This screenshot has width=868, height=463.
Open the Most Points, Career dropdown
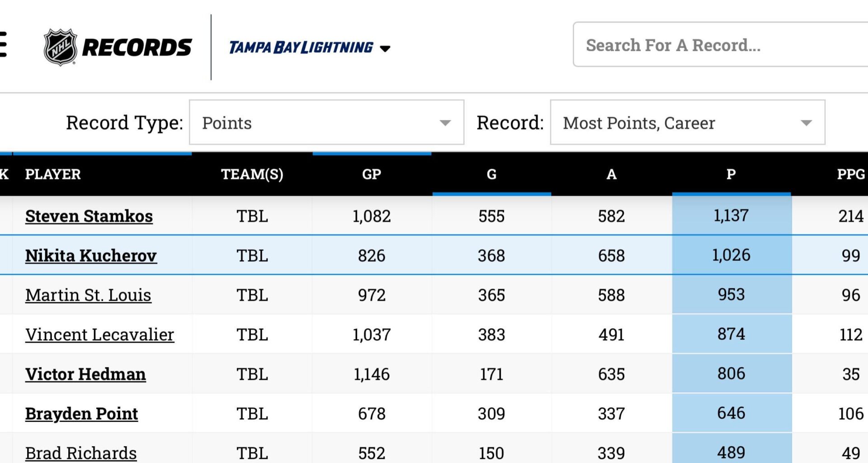coord(687,123)
